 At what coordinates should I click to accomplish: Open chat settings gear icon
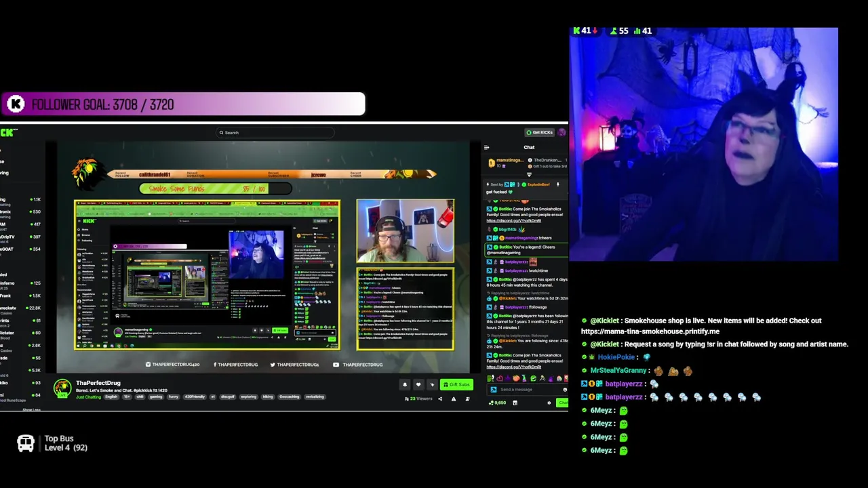549,403
